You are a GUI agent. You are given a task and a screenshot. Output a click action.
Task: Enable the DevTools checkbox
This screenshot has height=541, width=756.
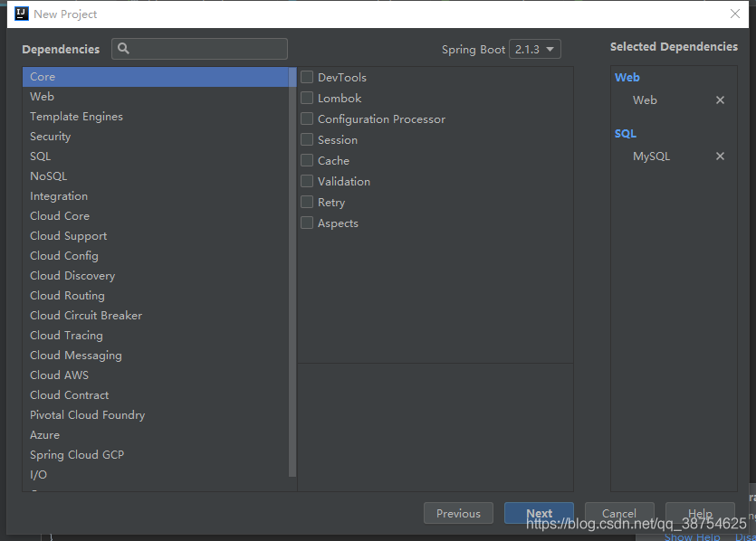(x=307, y=77)
